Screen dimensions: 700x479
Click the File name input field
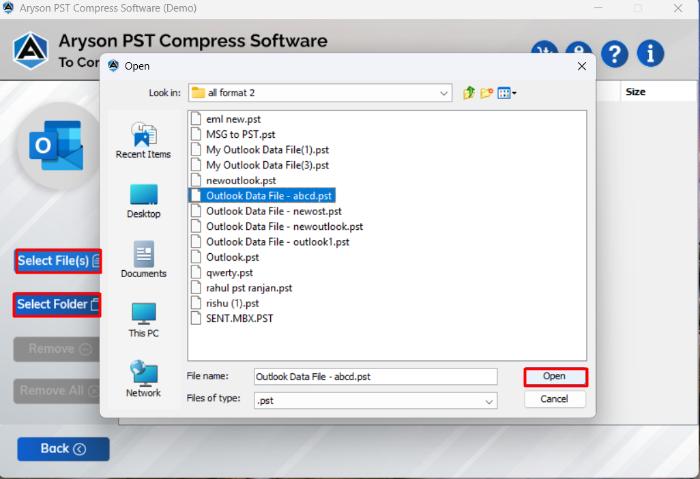point(375,377)
